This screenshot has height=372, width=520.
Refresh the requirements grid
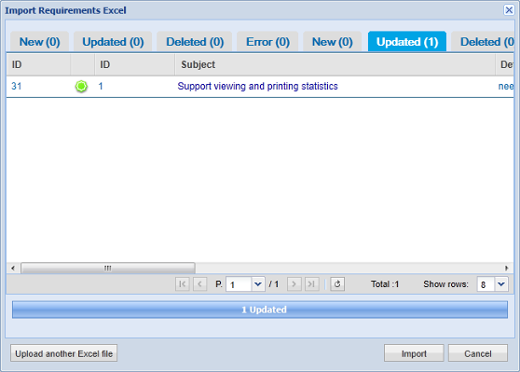pos(337,284)
